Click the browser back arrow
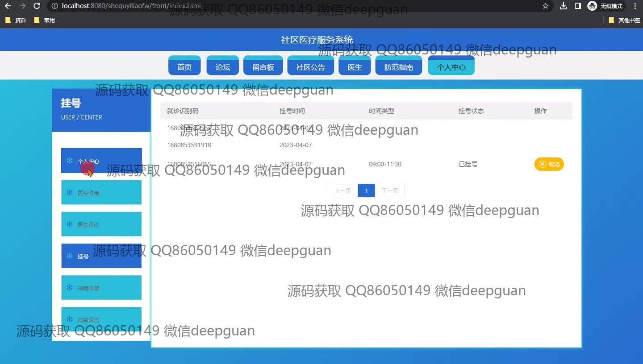This screenshot has width=643, height=364. [8, 6]
